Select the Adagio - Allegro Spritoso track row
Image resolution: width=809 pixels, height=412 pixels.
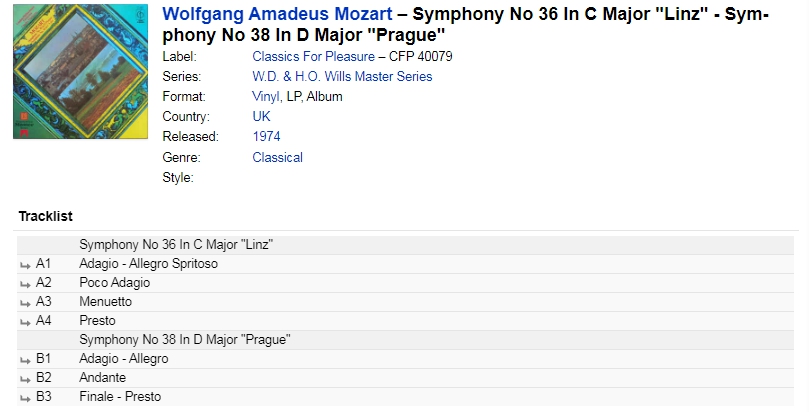point(406,263)
